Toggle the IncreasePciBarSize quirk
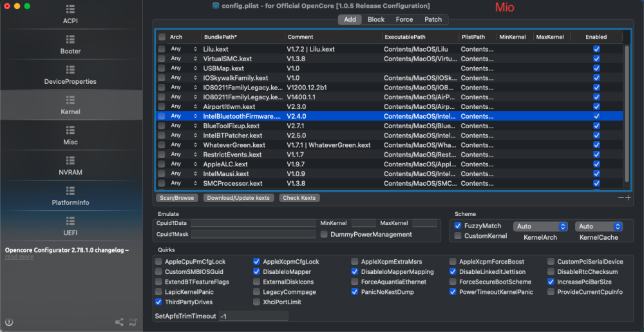 (x=551, y=282)
